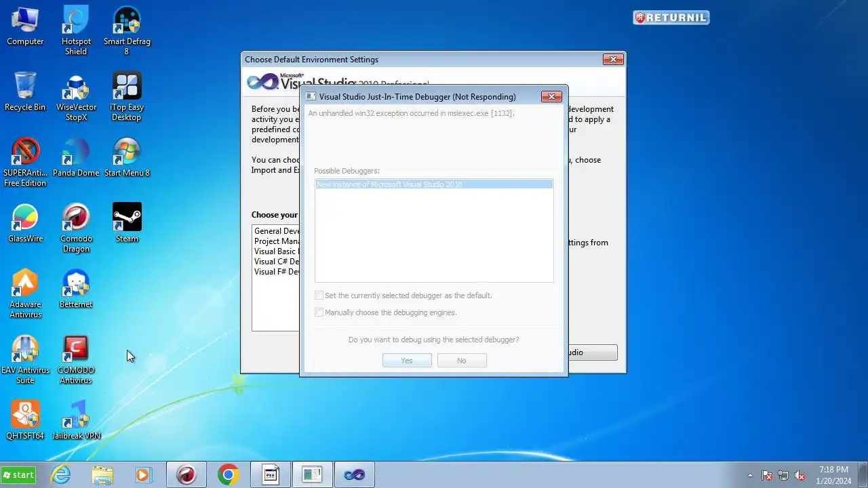868x488 pixels.
Task: Close Choose Default Environment Settings window
Action: [x=613, y=60]
